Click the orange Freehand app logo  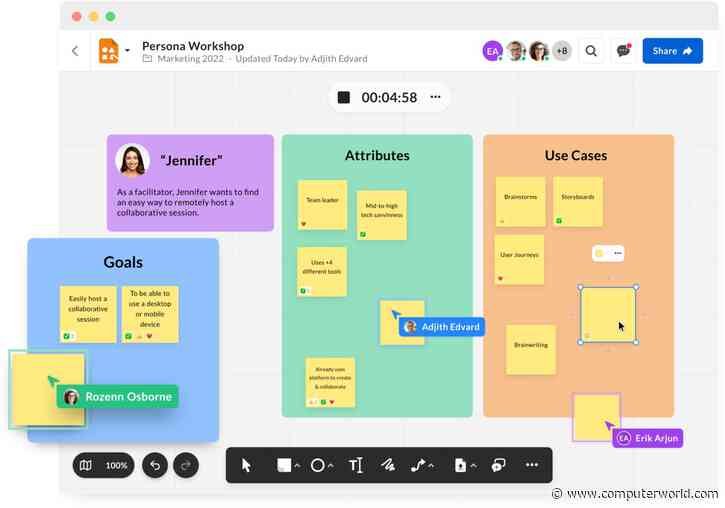(x=109, y=51)
